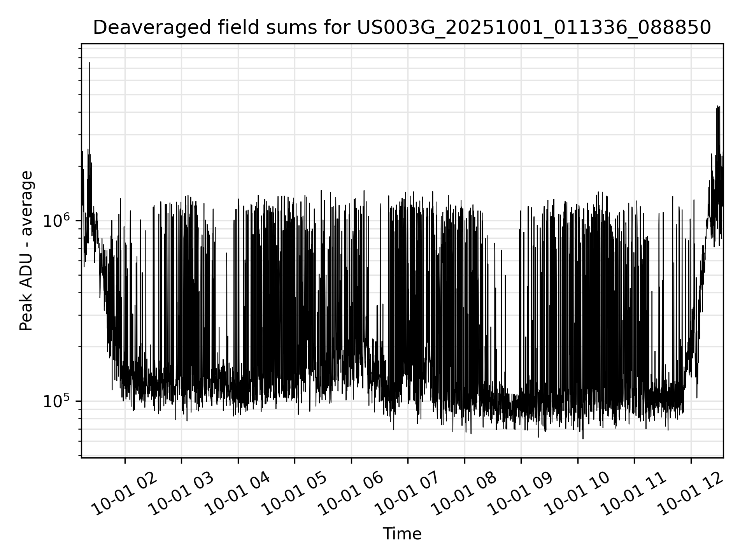Click the 'Time' x-axis label

click(x=402, y=534)
